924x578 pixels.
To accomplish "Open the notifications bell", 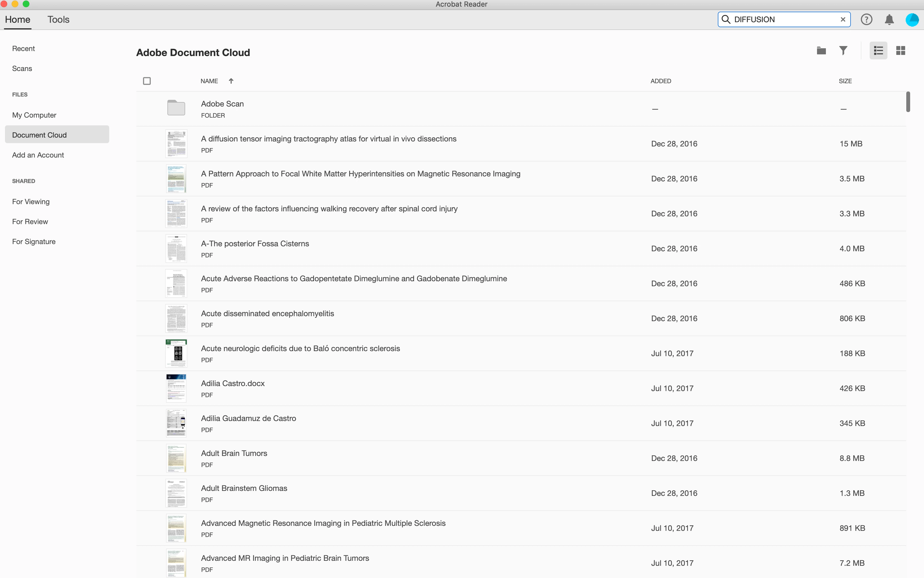I will 889,19.
